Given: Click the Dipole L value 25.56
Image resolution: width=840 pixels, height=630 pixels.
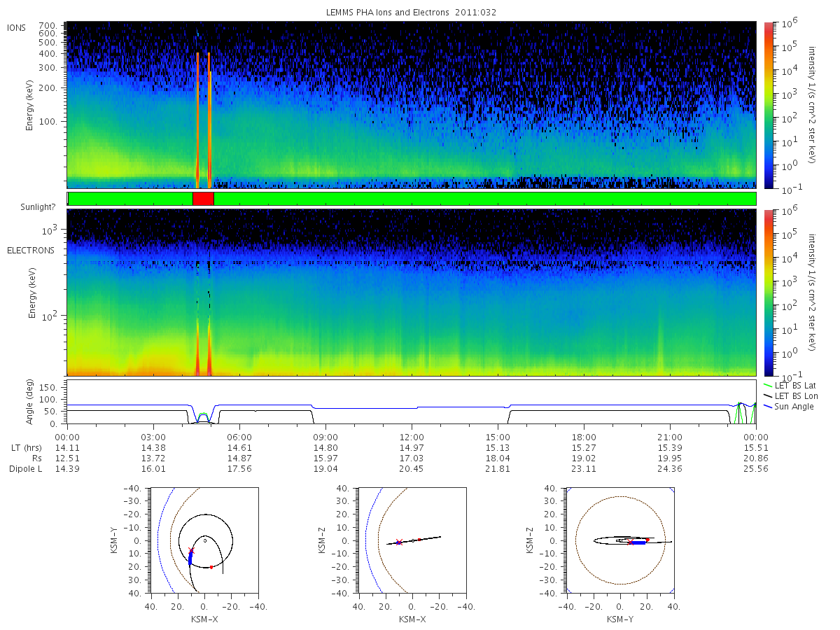Looking at the screenshot, I should pyautogui.click(x=756, y=468).
